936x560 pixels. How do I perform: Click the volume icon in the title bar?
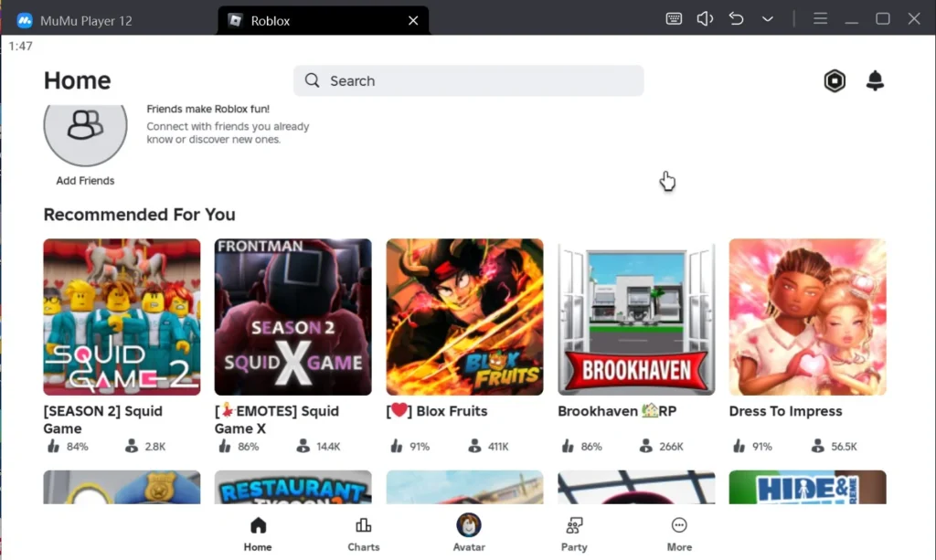point(705,18)
